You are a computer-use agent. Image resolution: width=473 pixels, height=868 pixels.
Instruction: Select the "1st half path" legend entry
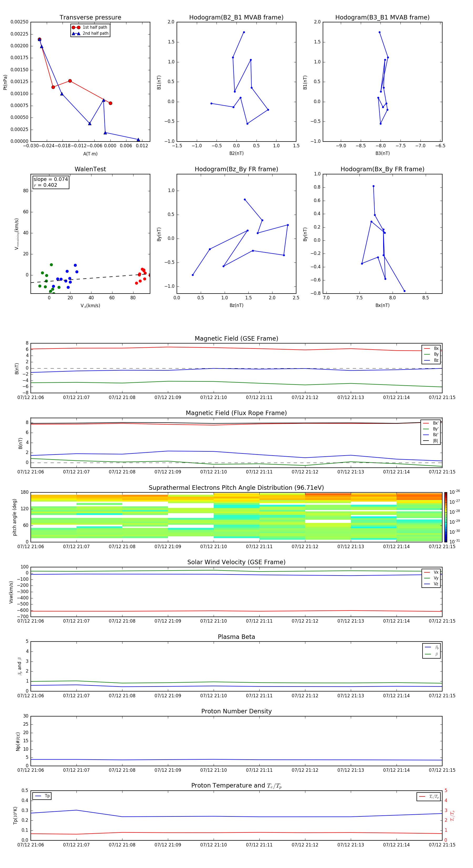(90, 27)
